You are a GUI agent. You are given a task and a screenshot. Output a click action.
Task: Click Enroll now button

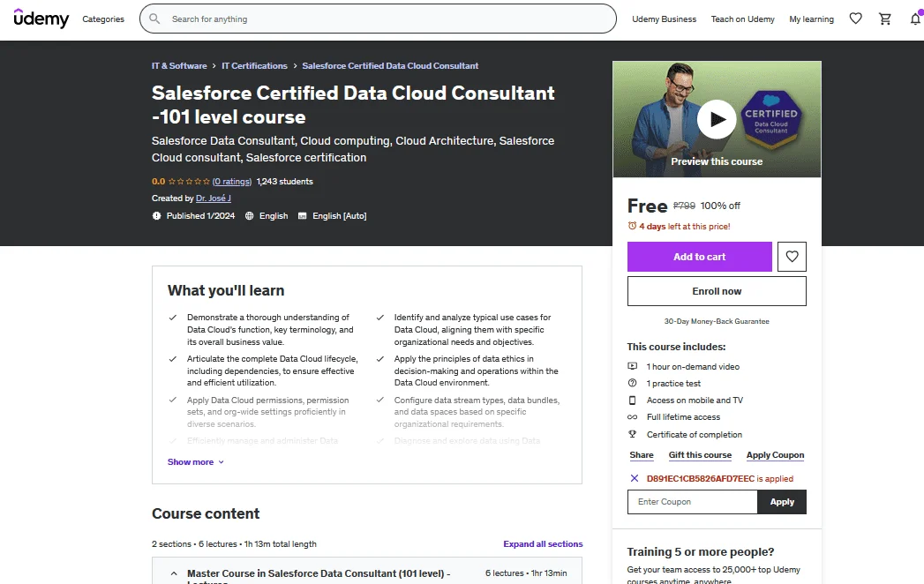[717, 291]
